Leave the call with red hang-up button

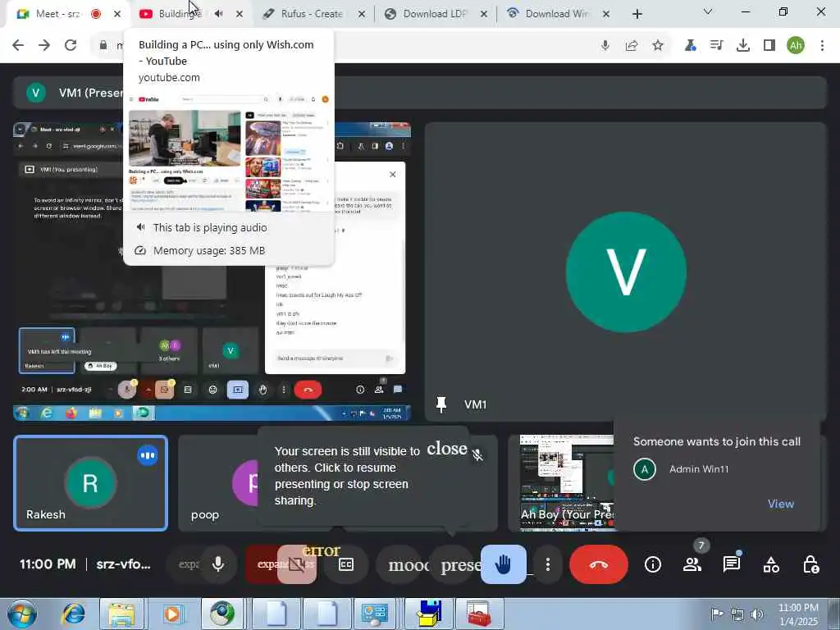pos(598,564)
